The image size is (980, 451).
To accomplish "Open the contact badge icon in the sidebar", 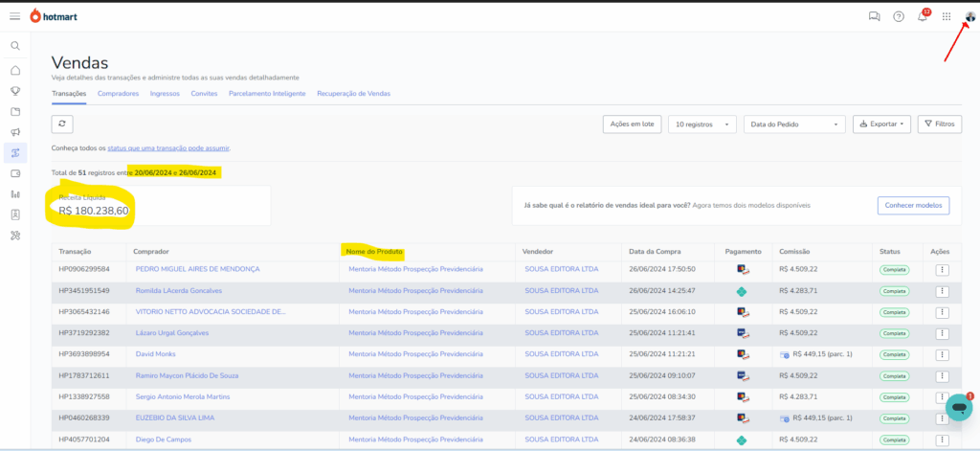I will (15, 214).
